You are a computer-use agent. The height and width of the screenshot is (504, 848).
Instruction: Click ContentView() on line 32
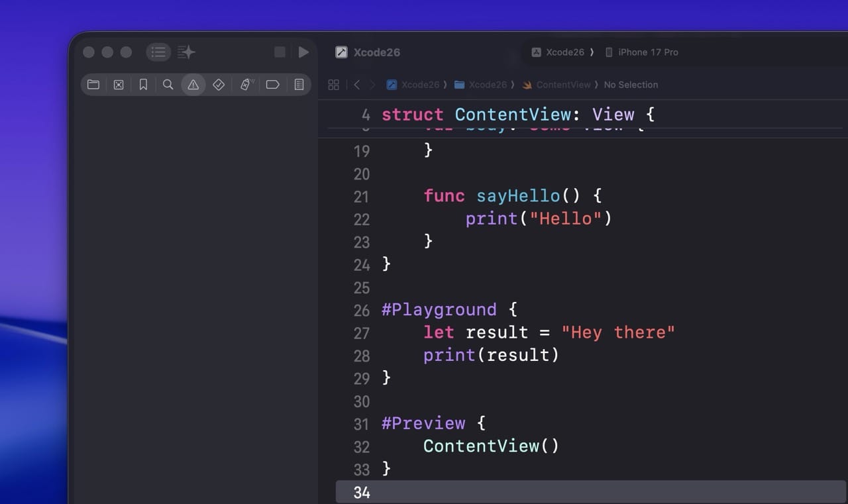pos(492,446)
